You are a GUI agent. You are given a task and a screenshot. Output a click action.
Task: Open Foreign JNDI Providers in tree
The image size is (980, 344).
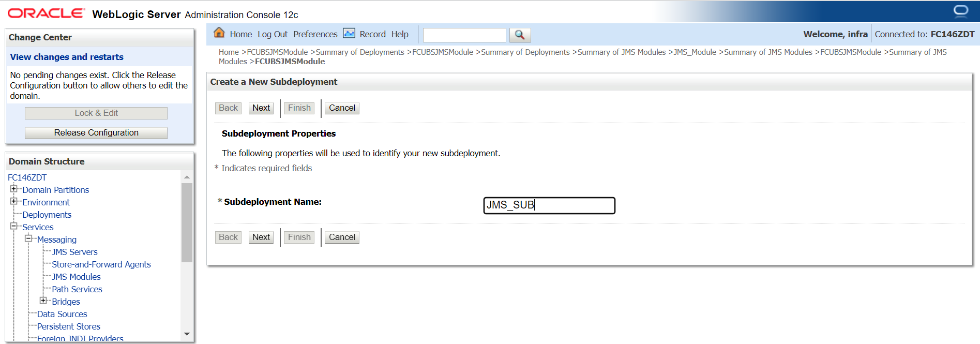pyautogui.click(x=80, y=338)
